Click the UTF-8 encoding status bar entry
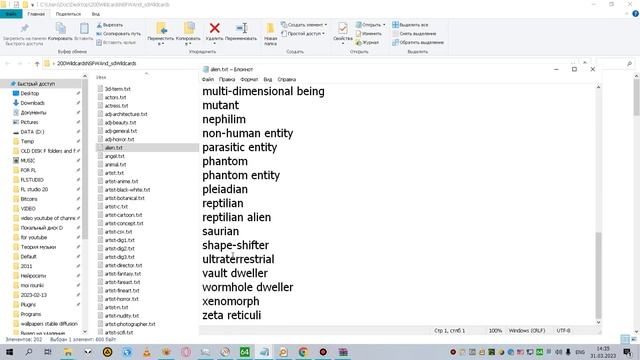 pos(563,331)
